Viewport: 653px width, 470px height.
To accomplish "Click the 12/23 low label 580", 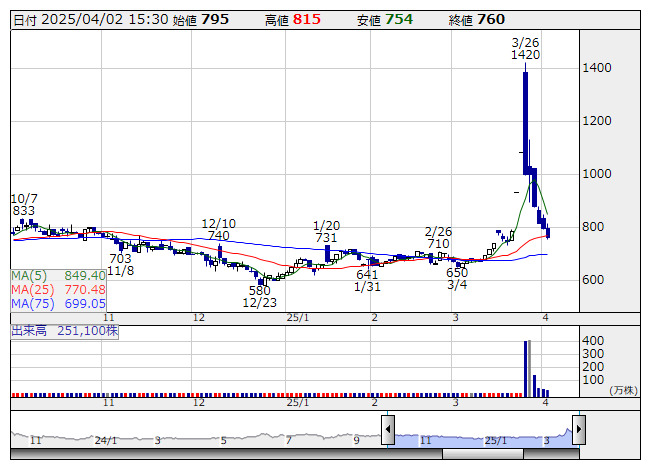I will (259, 290).
